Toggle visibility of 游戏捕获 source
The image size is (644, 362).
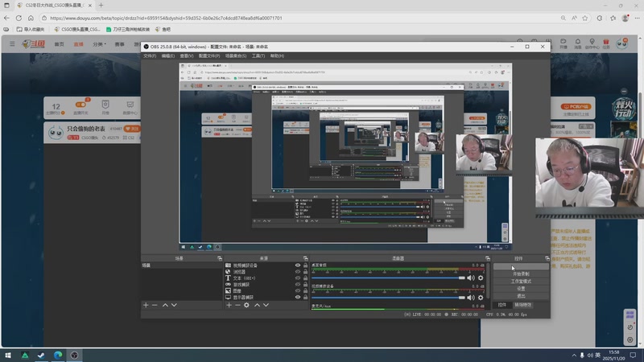[x=298, y=285]
